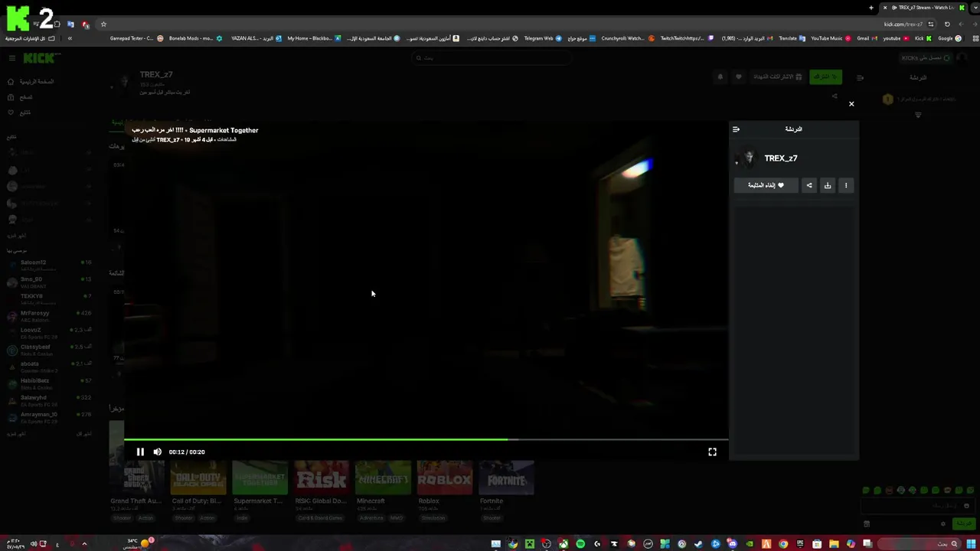Open Fortnite category thumbnail

click(506, 478)
